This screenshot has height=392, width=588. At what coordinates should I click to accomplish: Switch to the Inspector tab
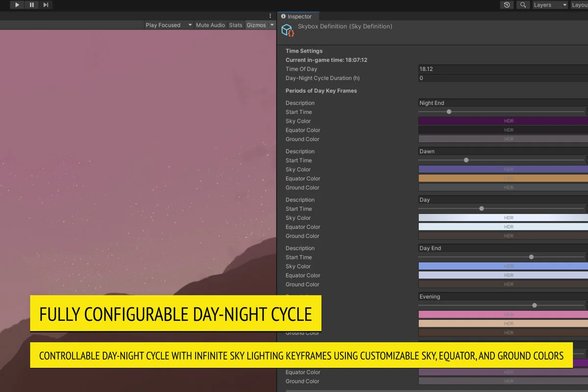299,17
